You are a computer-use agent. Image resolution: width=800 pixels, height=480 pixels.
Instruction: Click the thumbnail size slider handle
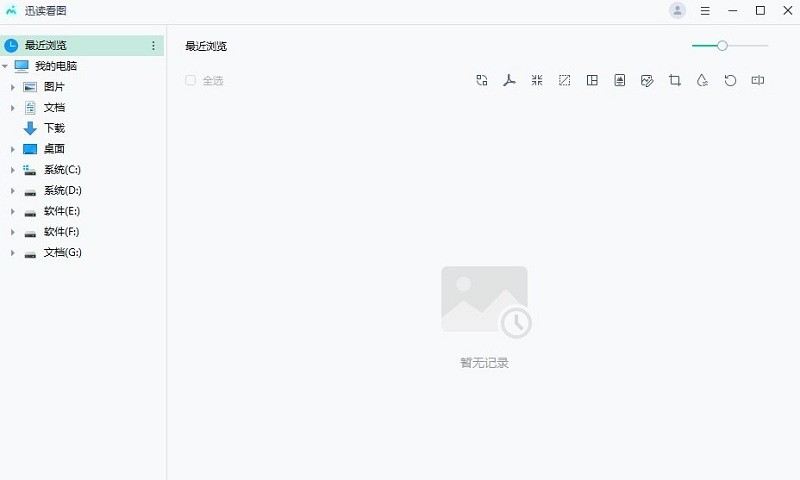click(722, 45)
